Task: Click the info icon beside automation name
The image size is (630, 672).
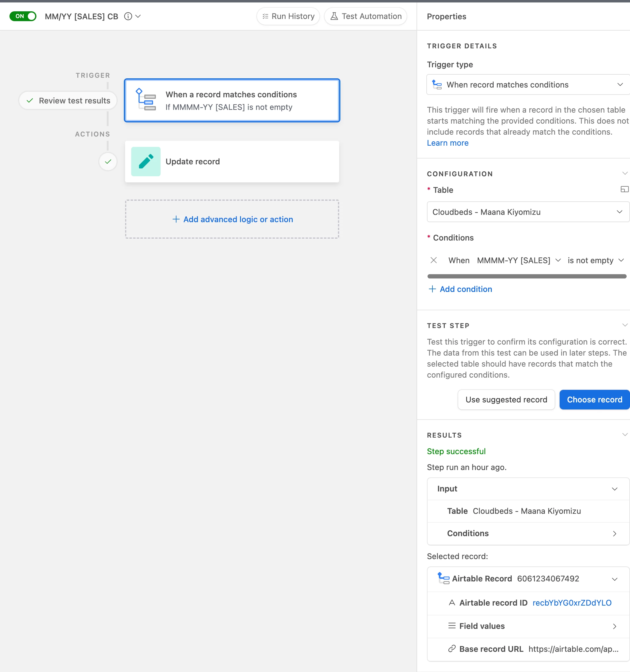Action: tap(128, 16)
